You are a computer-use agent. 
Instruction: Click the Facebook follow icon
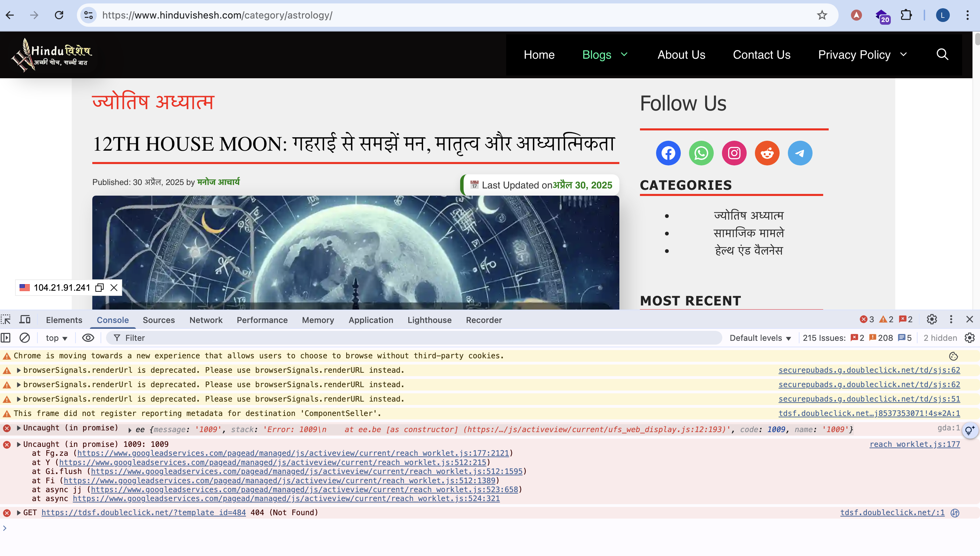click(668, 153)
